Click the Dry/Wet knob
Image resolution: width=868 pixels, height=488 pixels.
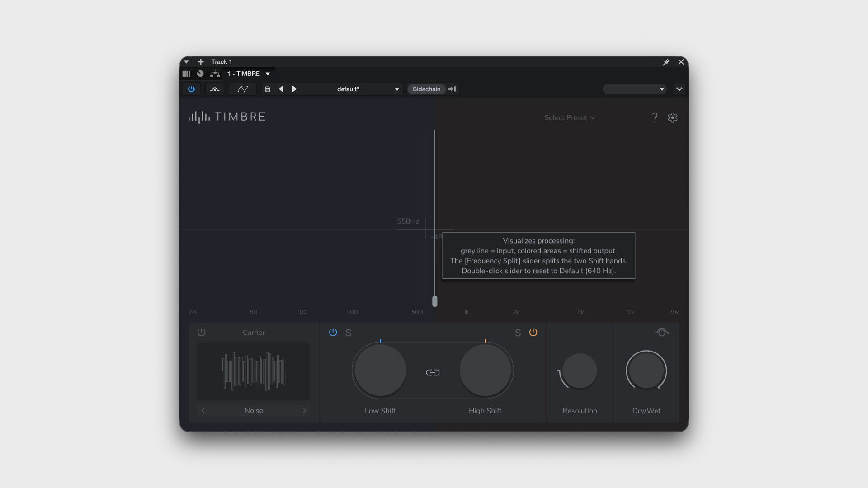click(646, 371)
